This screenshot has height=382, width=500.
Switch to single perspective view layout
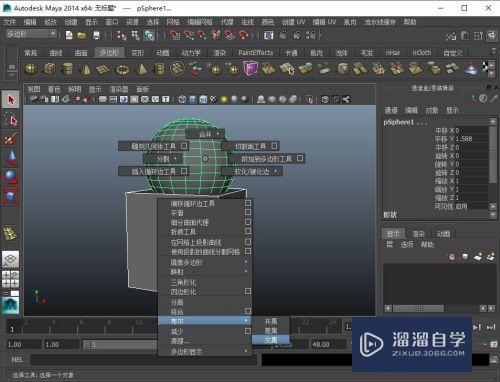[x=11, y=259]
